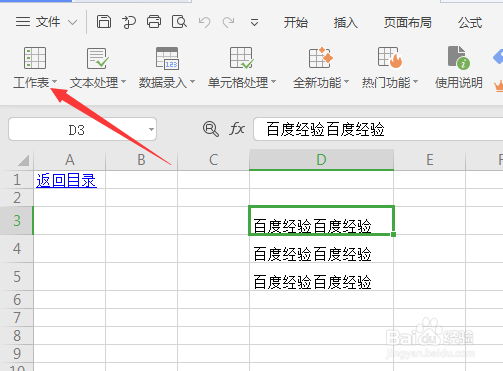Click the 工作表 worksheet icon

35,58
